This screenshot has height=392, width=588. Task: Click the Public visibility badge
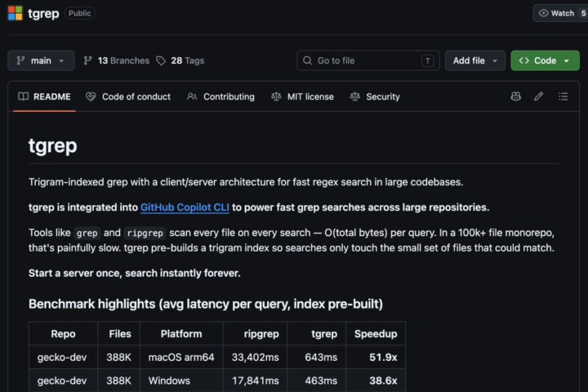tap(79, 13)
